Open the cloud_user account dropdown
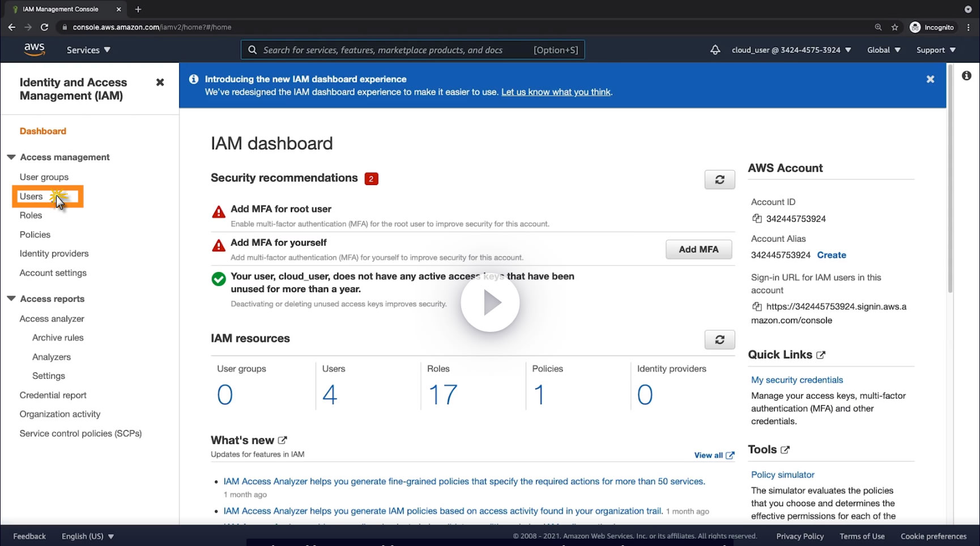The width and height of the screenshot is (980, 546). pyautogui.click(x=791, y=50)
